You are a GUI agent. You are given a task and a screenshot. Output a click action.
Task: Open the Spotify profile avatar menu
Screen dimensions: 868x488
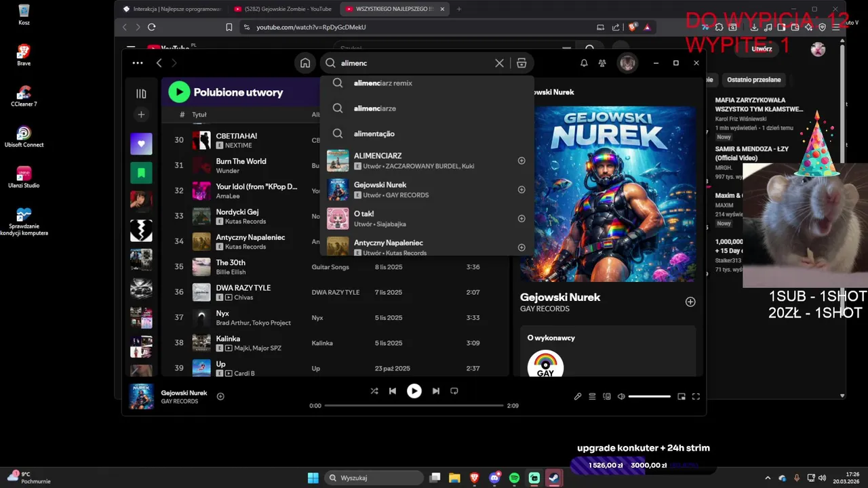(627, 63)
